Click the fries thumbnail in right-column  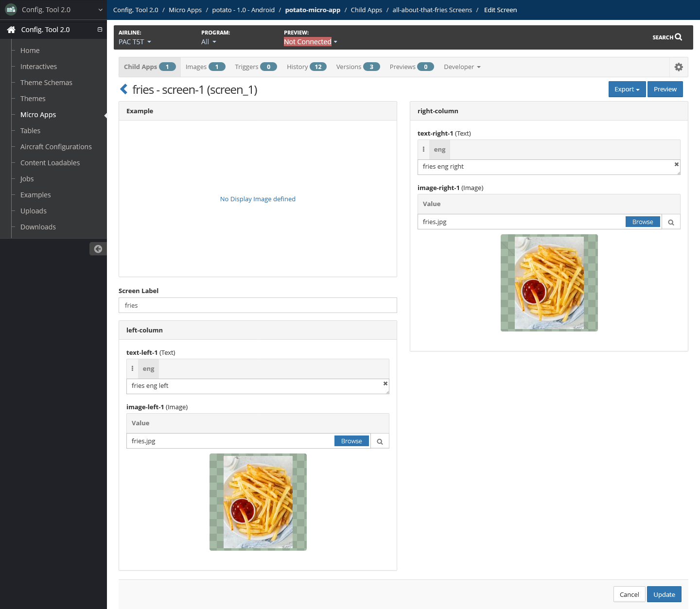pos(549,283)
